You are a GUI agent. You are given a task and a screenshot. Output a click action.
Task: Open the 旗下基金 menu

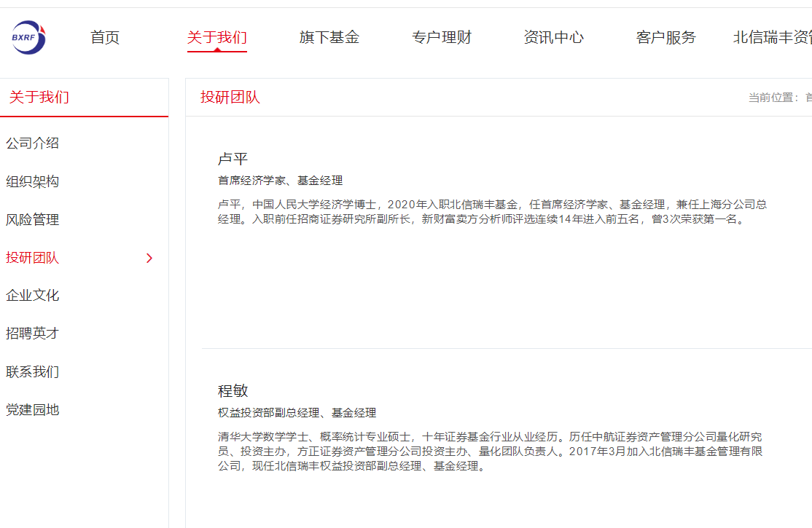coord(329,37)
